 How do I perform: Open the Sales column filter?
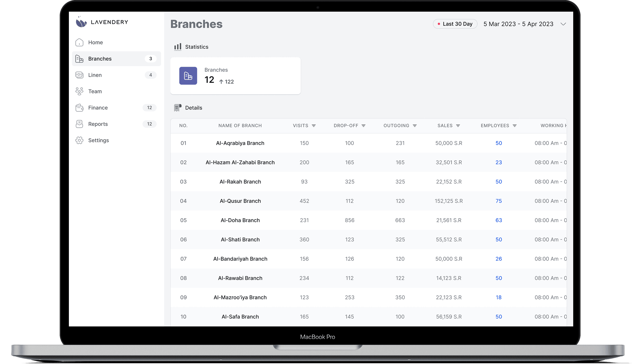pos(458,126)
